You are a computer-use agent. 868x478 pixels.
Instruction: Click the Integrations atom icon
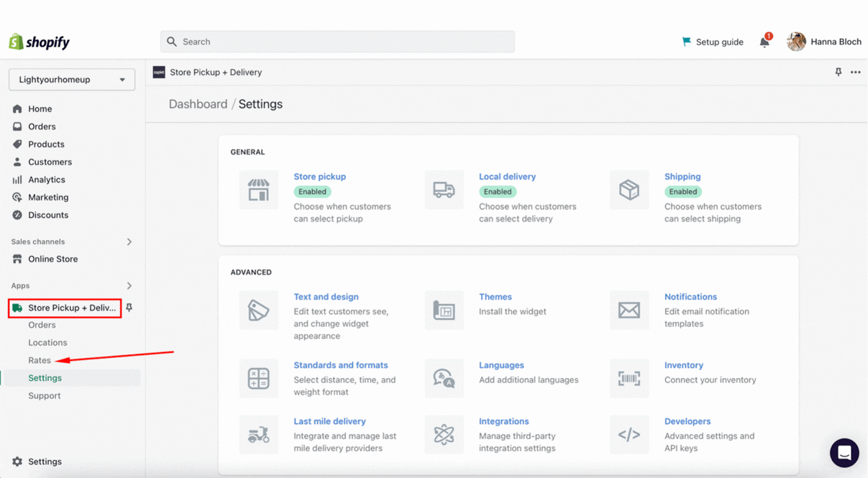click(444, 435)
